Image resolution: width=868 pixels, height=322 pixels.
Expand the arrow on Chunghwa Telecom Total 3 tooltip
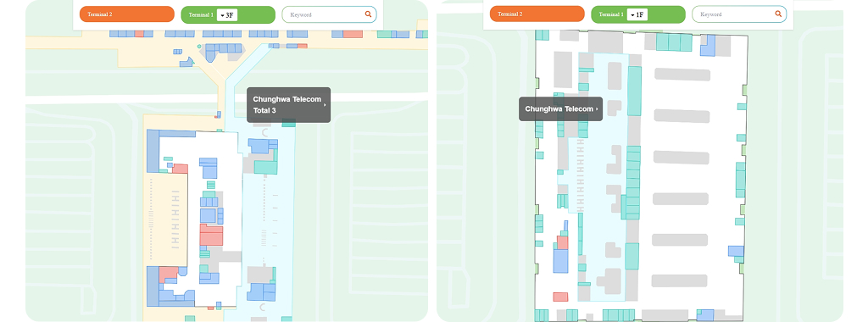click(325, 104)
